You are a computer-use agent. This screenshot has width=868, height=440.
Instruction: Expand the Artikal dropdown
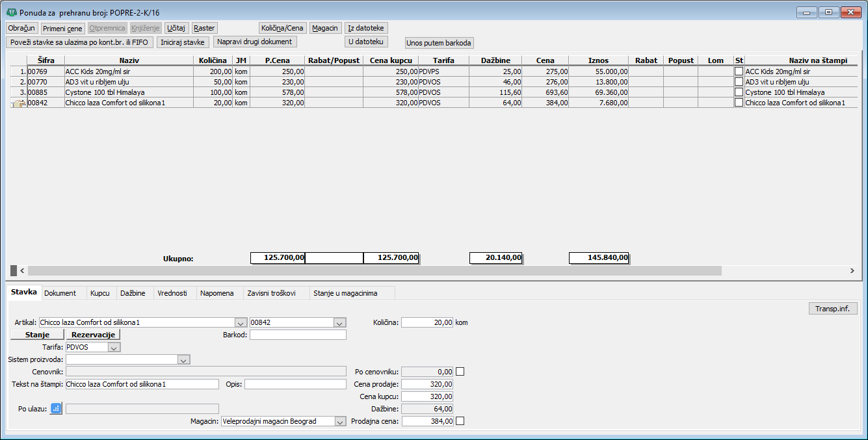[241, 322]
